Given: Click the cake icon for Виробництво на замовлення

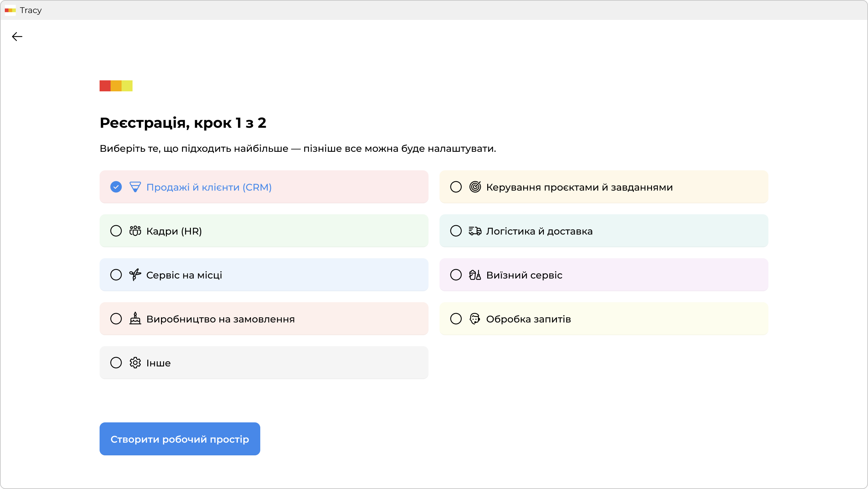Looking at the screenshot, I should [x=135, y=319].
